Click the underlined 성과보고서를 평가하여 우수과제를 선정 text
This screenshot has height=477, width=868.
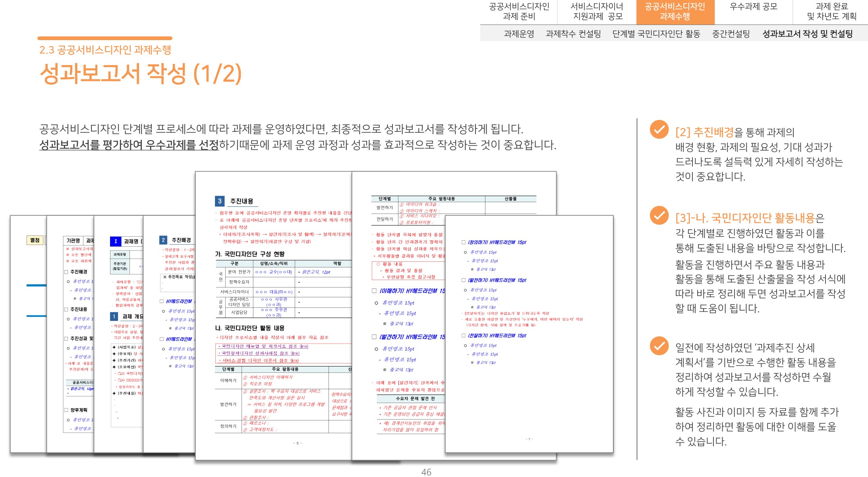point(129,145)
